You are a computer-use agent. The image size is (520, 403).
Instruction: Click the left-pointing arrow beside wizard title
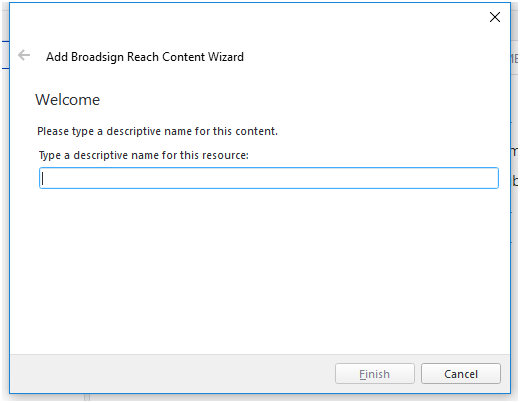[24, 55]
